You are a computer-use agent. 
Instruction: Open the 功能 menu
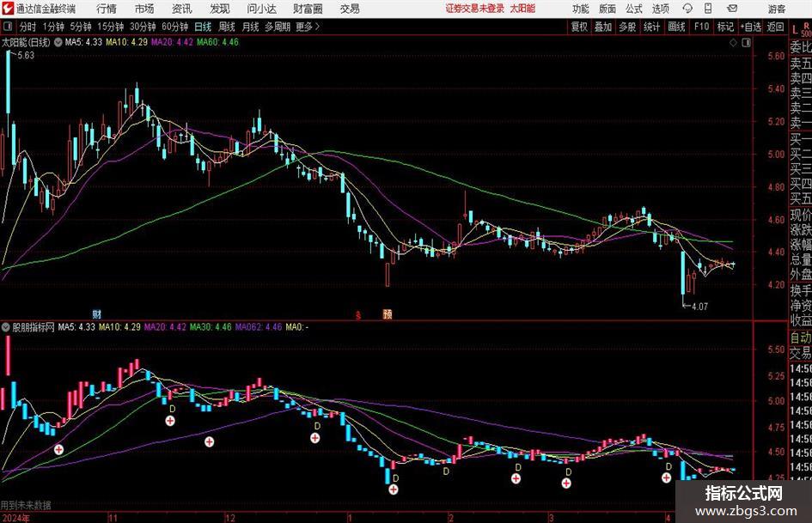click(581, 9)
